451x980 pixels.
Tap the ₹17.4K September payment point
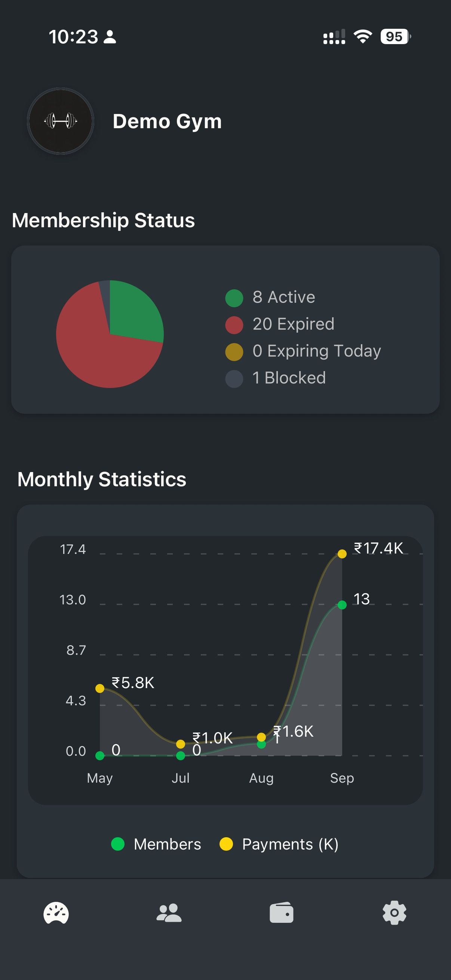click(342, 554)
